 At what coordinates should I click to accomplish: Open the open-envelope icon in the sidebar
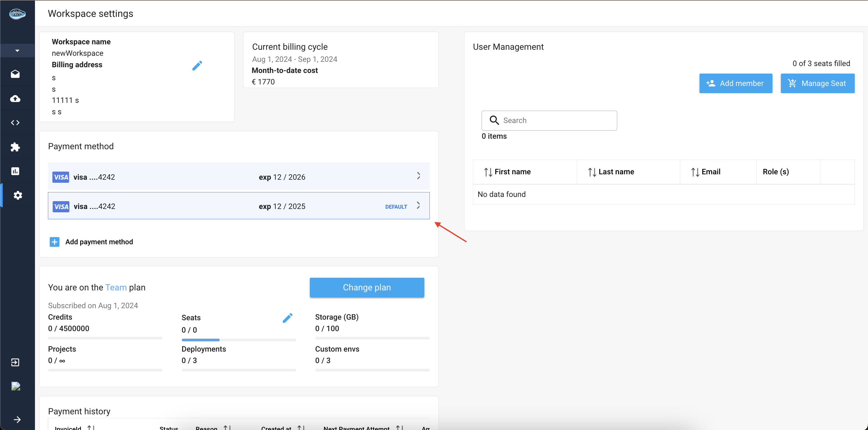(x=15, y=74)
